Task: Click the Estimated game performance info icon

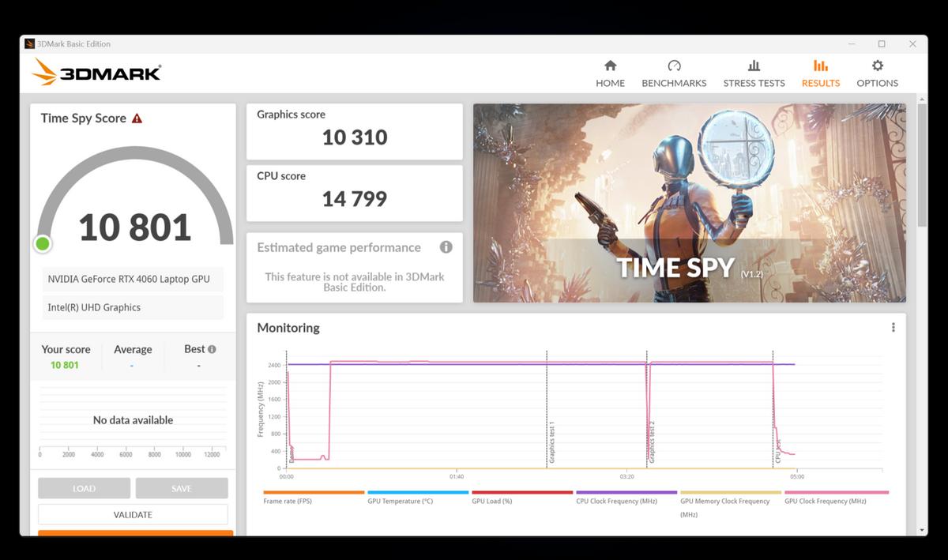Action: [x=446, y=247]
